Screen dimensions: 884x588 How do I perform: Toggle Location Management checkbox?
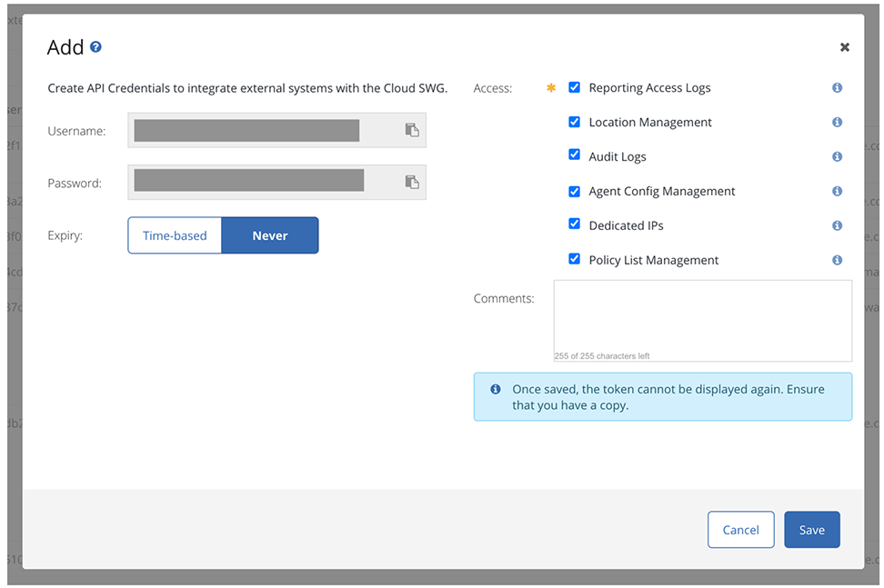[x=575, y=122]
